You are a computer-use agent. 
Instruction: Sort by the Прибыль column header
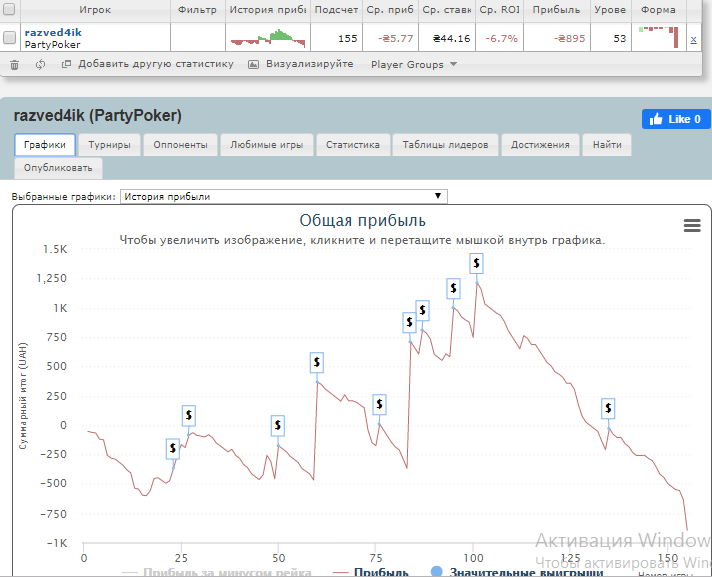coord(556,10)
